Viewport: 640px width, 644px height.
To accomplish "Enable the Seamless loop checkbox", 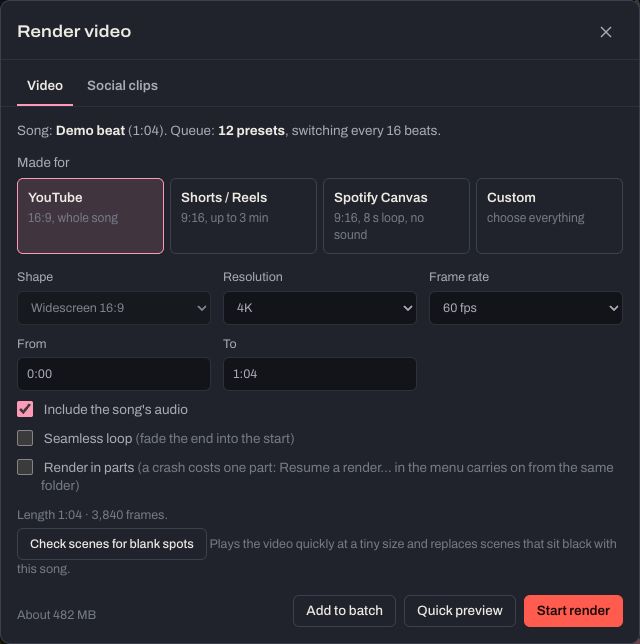I will pyautogui.click(x=25, y=438).
